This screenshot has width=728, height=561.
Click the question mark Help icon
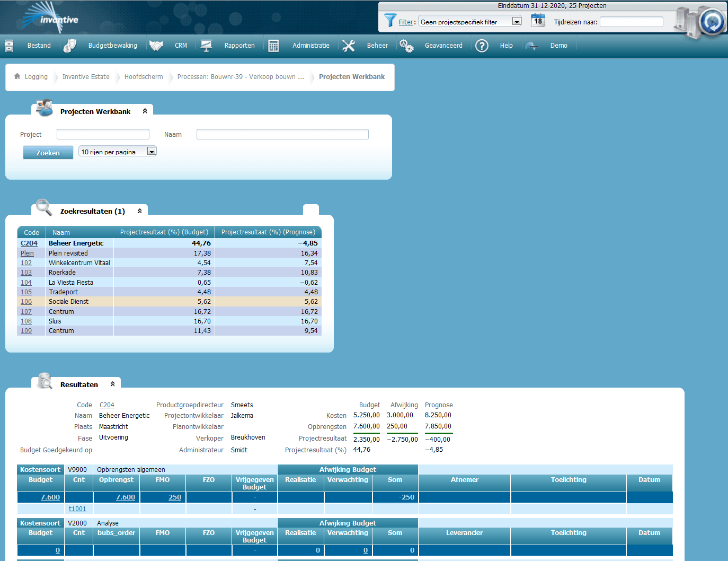[x=482, y=46]
